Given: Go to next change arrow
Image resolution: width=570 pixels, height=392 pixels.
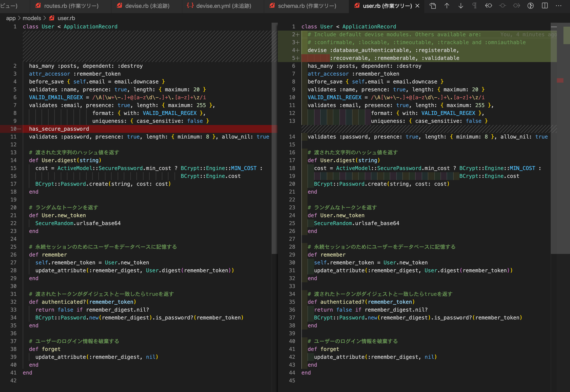Looking at the screenshot, I should pyautogui.click(x=461, y=6).
